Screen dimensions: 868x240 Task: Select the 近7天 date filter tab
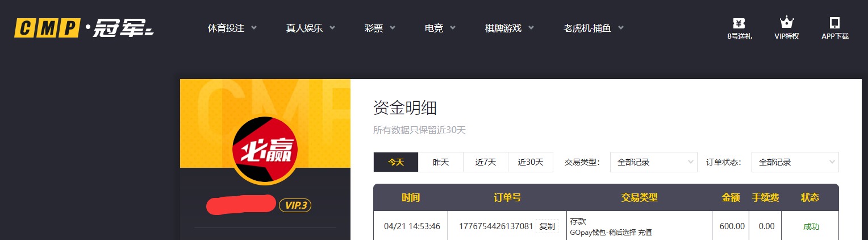point(486,162)
